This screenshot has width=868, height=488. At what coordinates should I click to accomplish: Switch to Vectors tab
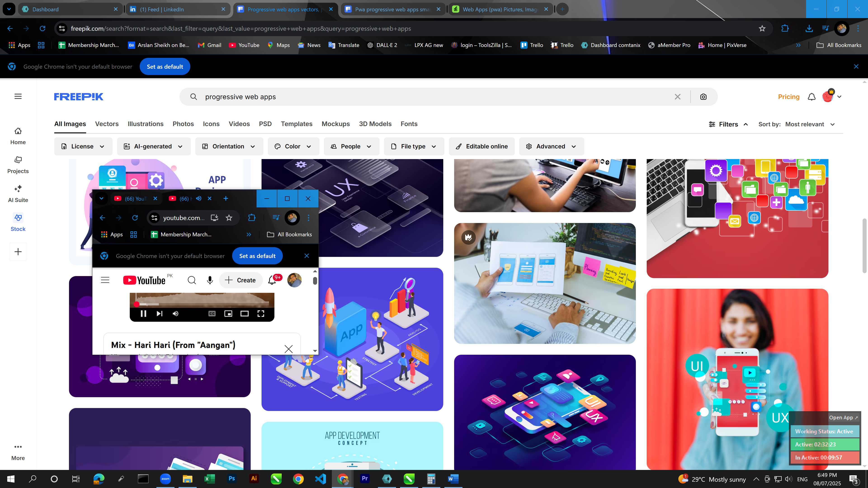107,124
